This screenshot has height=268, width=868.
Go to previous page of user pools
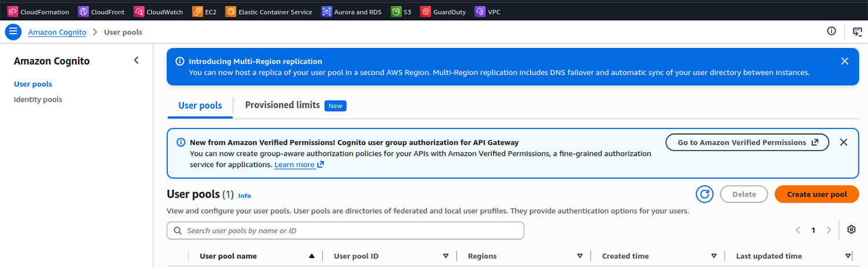798,230
